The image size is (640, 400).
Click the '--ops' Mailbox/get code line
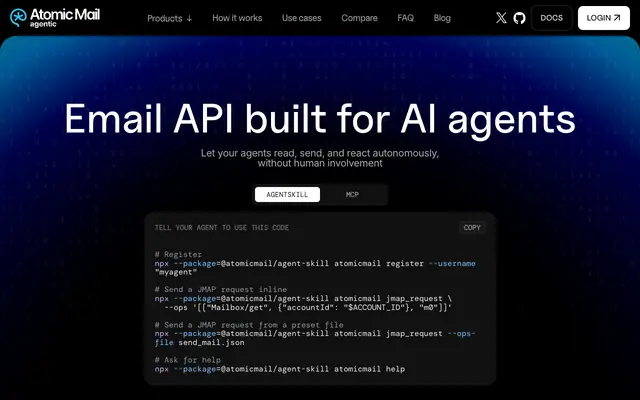[308, 307]
